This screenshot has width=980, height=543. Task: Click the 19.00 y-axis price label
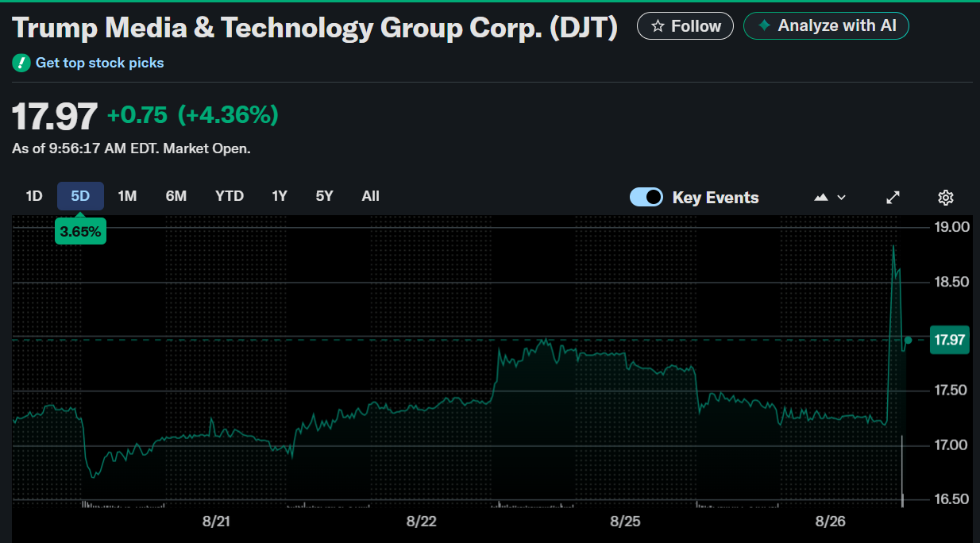pyautogui.click(x=952, y=227)
